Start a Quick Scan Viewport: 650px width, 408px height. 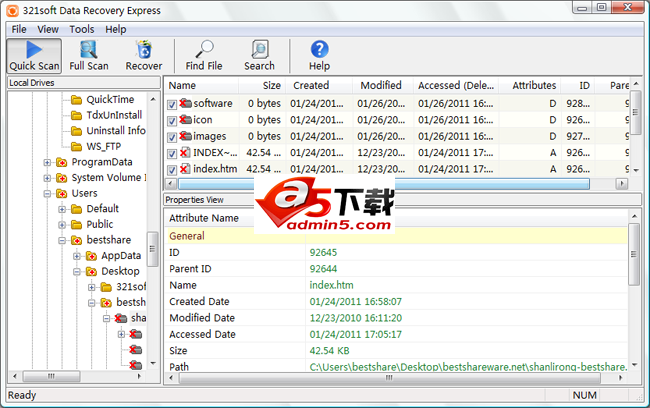pyautogui.click(x=34, y=56)
